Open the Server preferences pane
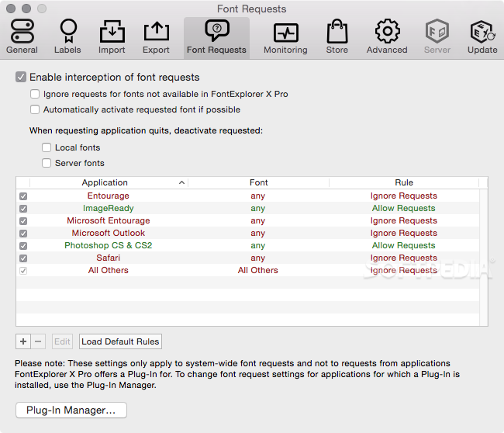Viewport: 504px width, 433px height. pos(437,36)
